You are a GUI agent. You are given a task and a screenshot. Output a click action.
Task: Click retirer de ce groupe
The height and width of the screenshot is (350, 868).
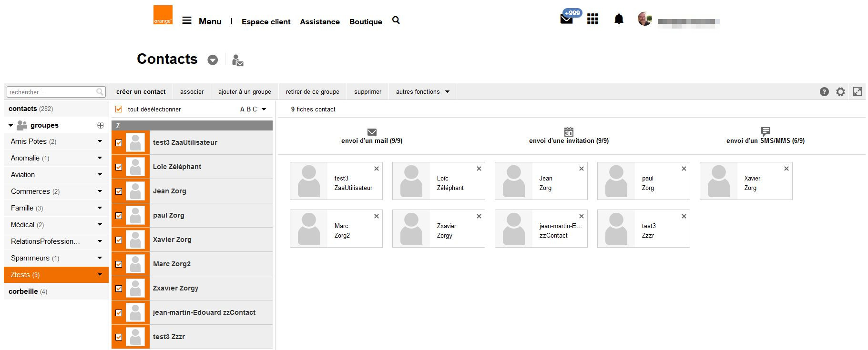pos(313,92)
